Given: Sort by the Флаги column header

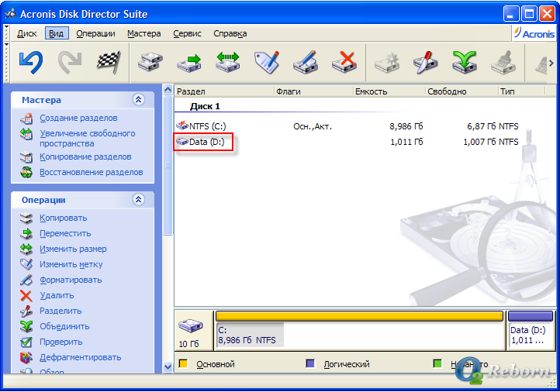Looking at the screenshot, I should [x=313, y=91].
